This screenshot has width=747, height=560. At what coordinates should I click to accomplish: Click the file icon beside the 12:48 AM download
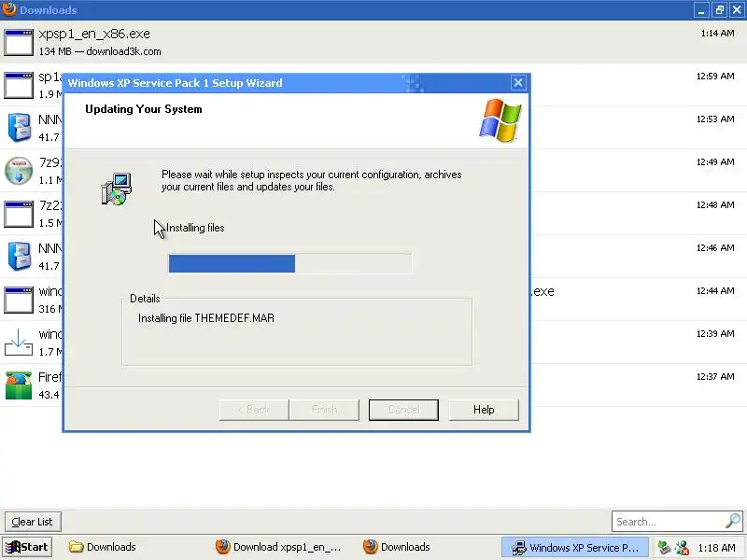(19, 214)
